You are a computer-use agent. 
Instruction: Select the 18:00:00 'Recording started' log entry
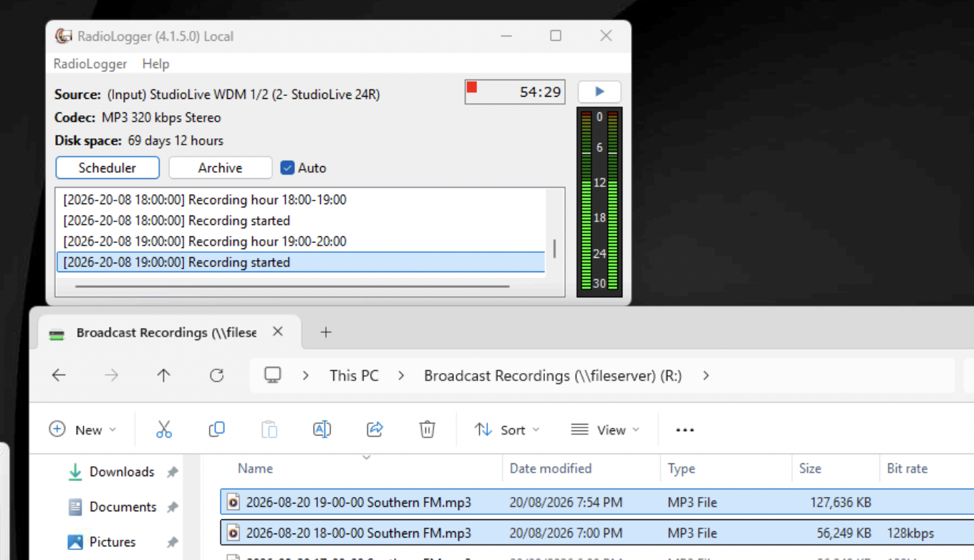point(301,221)
